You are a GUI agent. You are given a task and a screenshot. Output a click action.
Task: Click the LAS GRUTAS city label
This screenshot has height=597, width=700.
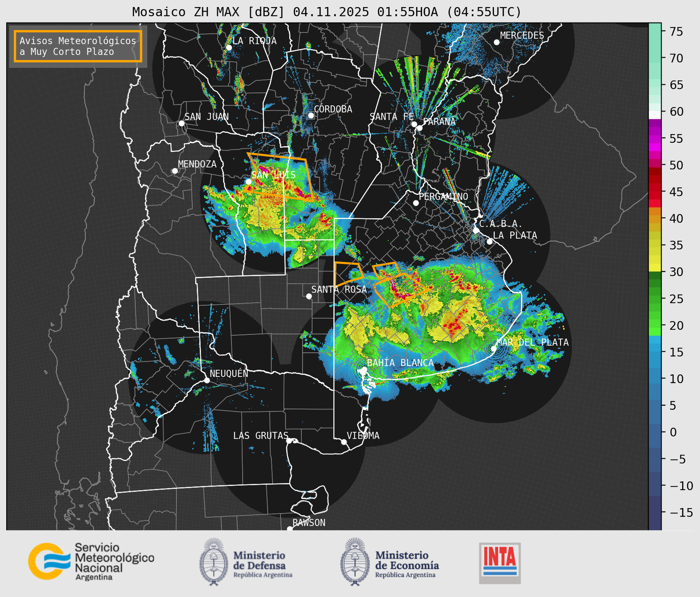(x=261, y=436)
